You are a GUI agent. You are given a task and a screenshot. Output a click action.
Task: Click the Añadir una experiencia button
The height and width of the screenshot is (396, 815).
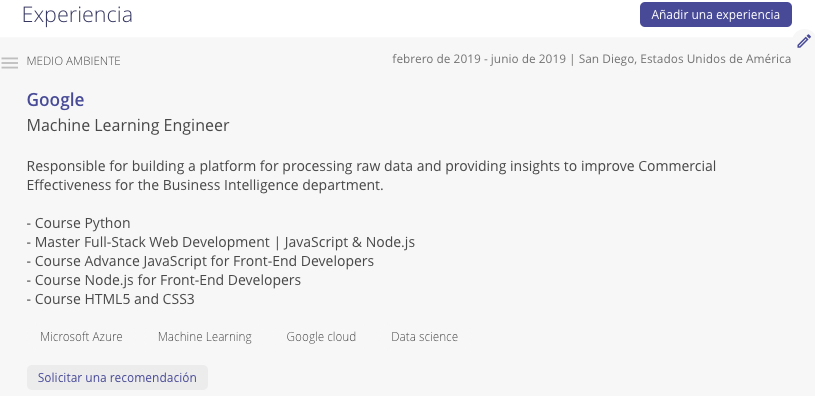coord(716,15)
